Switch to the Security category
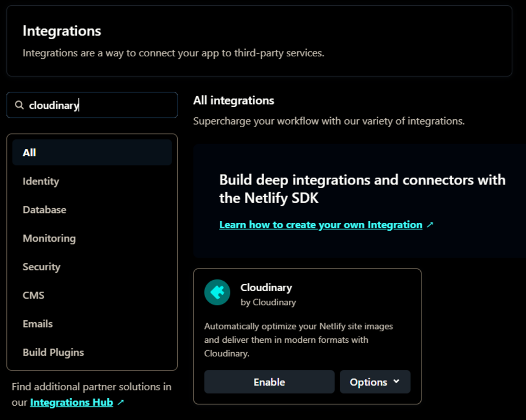The width and height of the screenshot is (526, 420). pos(41,267)
